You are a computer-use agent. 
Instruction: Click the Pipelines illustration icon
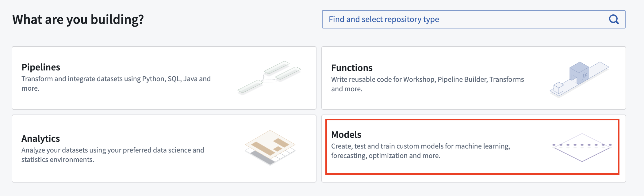point(269,77)
